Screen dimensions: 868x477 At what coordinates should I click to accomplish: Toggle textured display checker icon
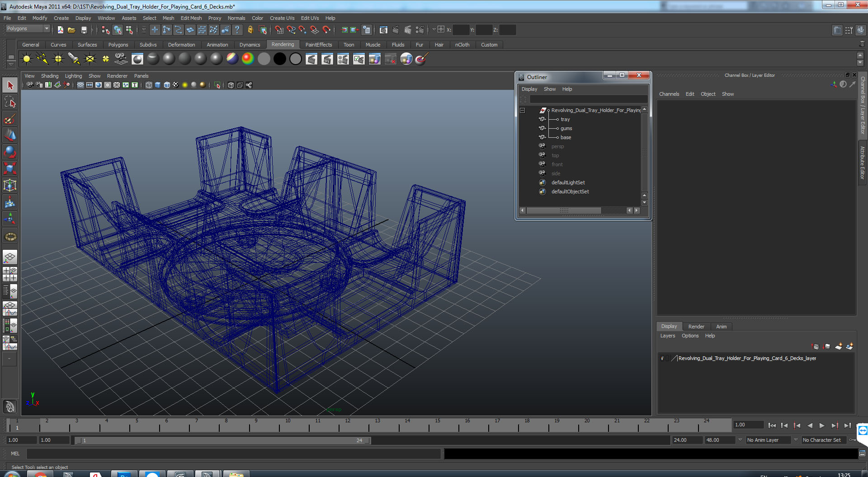click(176, 85)
